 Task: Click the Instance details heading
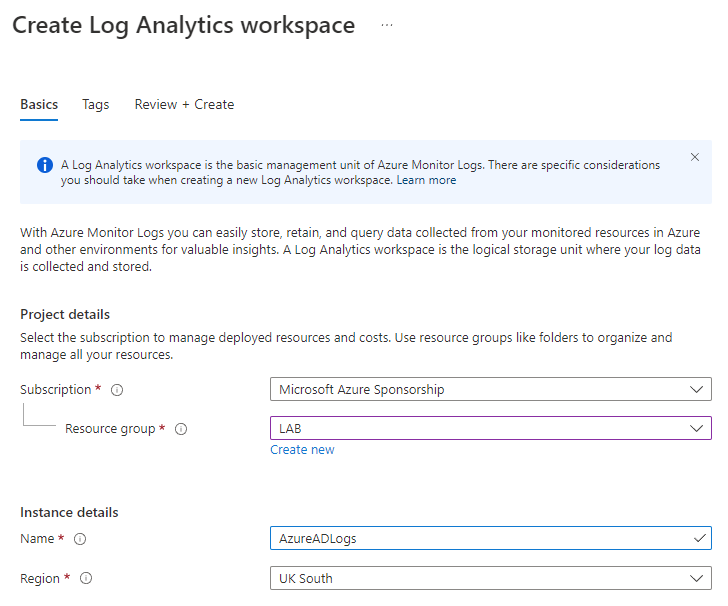coord(69,512)
